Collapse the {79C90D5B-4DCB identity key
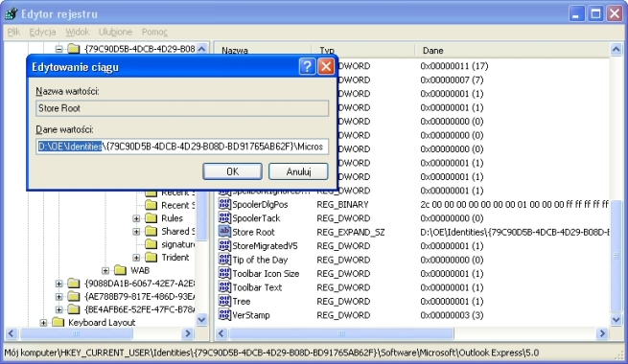 pos(58,49)
